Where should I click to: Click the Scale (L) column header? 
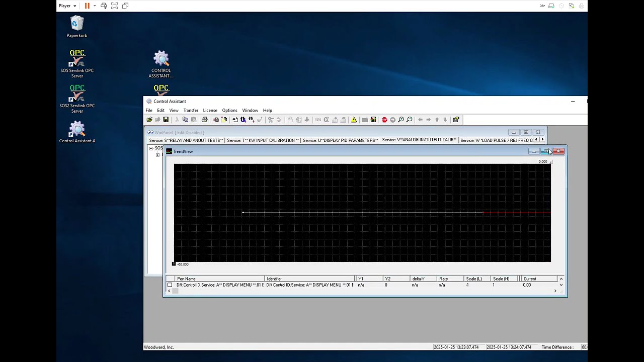coord(477,279)
